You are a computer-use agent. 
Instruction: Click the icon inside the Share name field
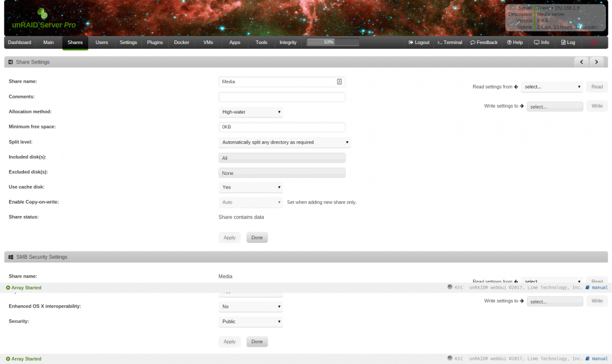tap(339, 81)
